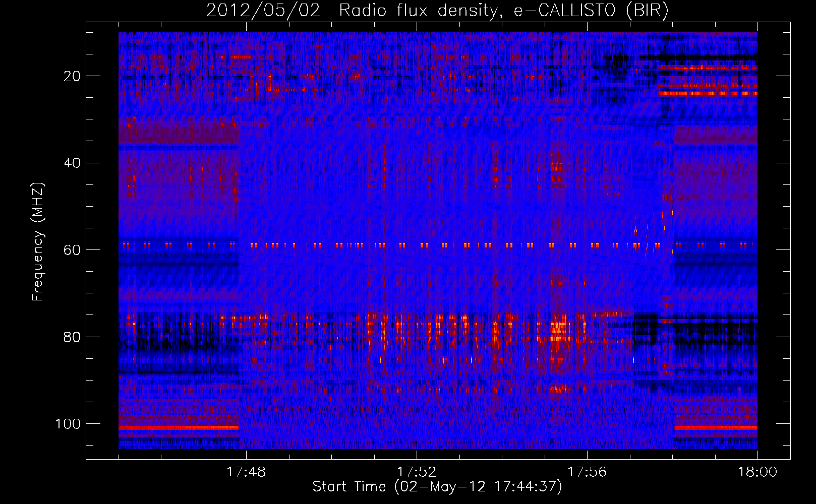Click the '80' frequency tick label
This screenshot has width=816, height=504.
pos(73,337)
